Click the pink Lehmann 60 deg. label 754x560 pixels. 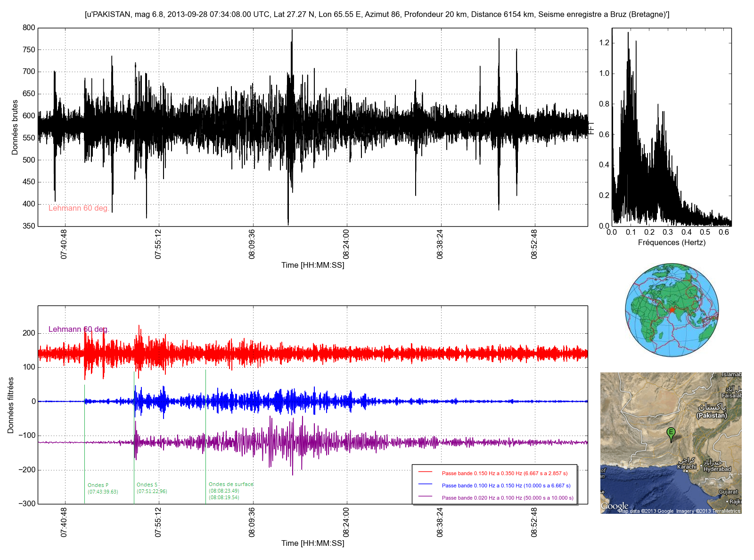[x=79, y=208]
